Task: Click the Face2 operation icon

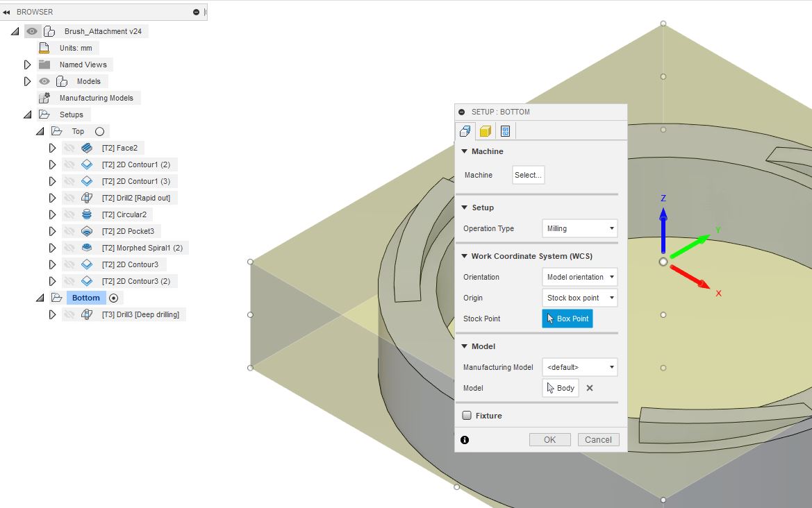Action: [87, 148]
